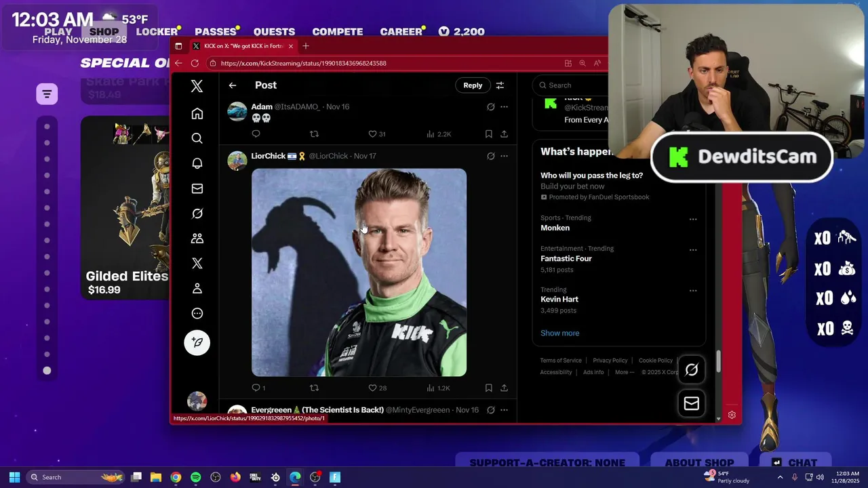Open the browser tab actions menu icon
This screenshot has height=488, width=868.
tap(178, 46)
